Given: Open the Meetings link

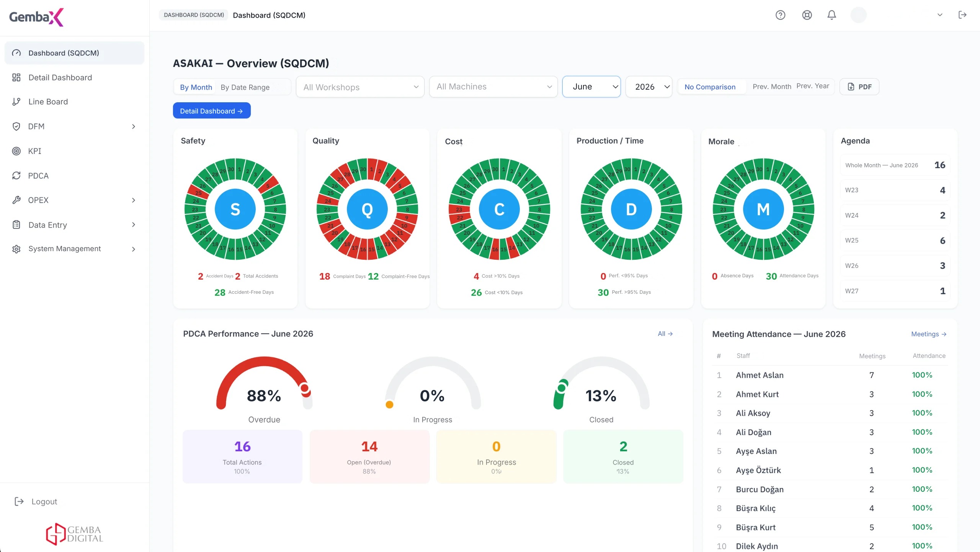Looking at the screenshot, I should (929, 334).
